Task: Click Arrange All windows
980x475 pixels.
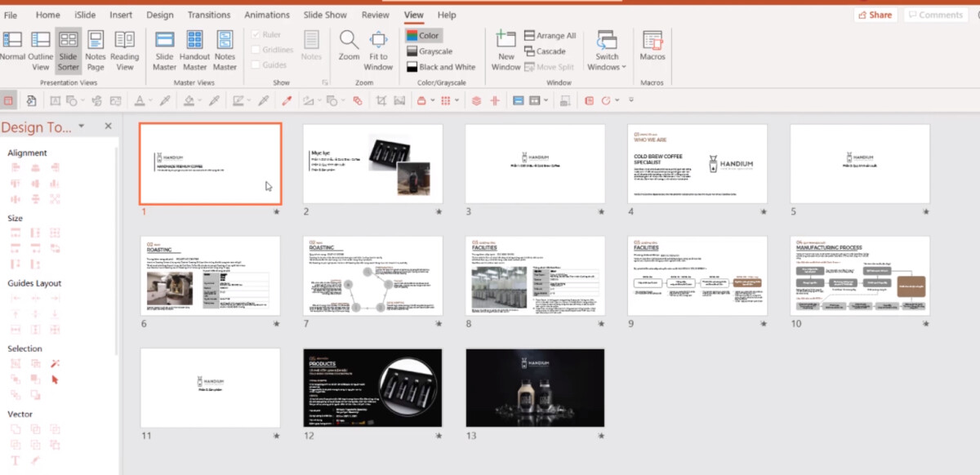Action: [550, 35]
